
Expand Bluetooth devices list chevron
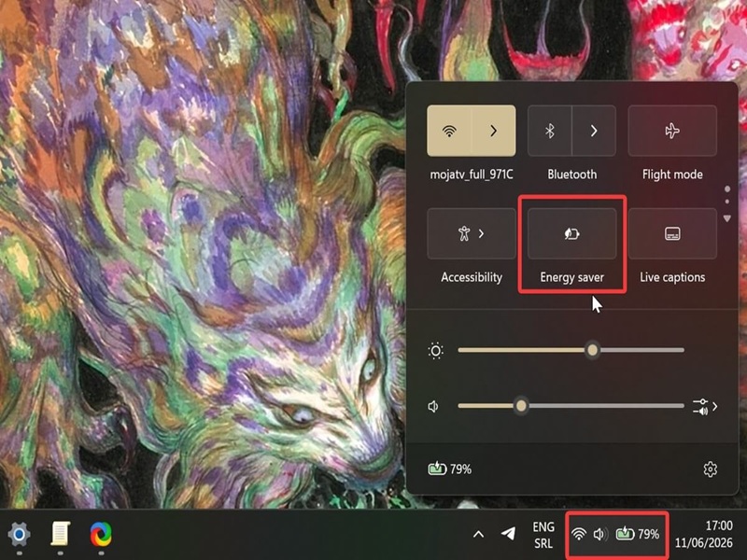click(x=594, y=131)
